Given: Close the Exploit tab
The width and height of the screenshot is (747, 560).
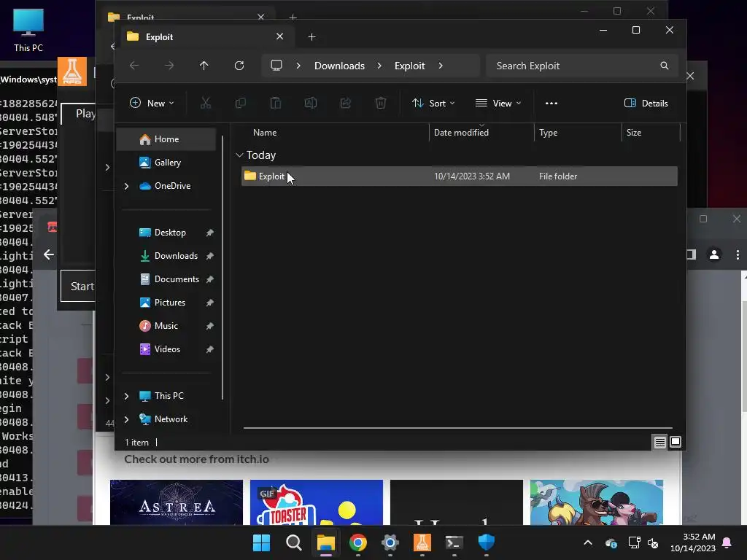Looking at the screenshot, I should pos(279,36).
